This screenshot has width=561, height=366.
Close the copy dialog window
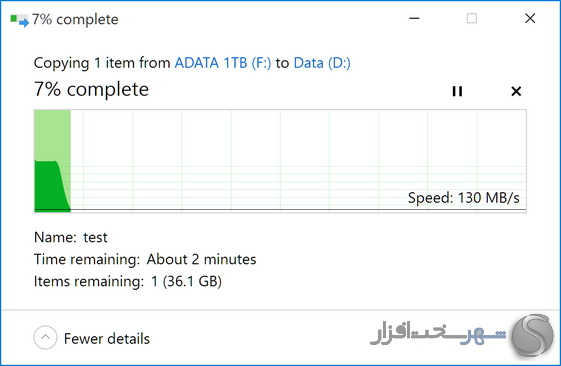(530, 18)
